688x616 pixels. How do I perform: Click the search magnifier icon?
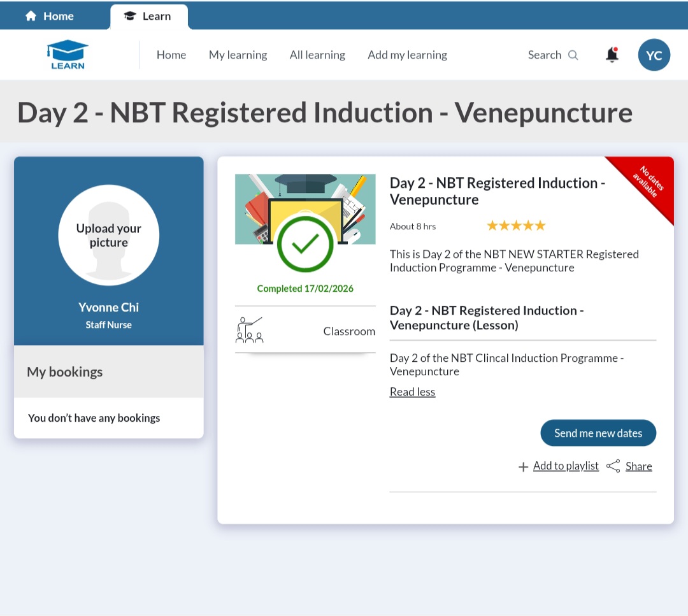(x=573, y=55)
